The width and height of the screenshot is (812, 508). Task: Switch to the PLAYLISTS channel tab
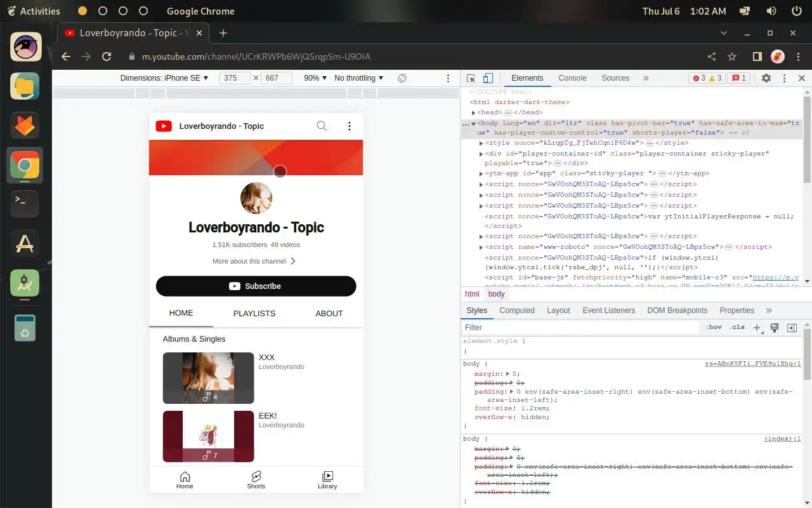click(x=254, y=314)
